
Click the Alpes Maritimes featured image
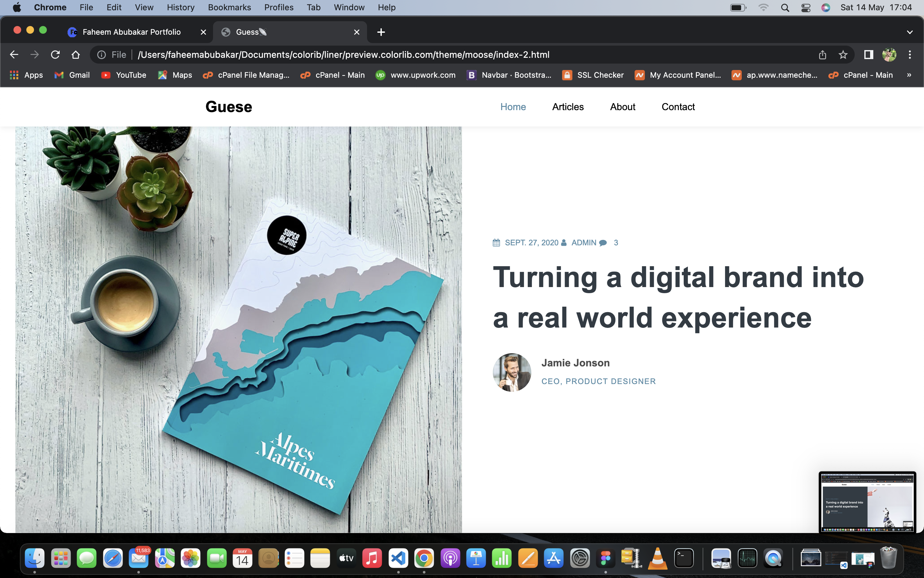click(239, 329)
